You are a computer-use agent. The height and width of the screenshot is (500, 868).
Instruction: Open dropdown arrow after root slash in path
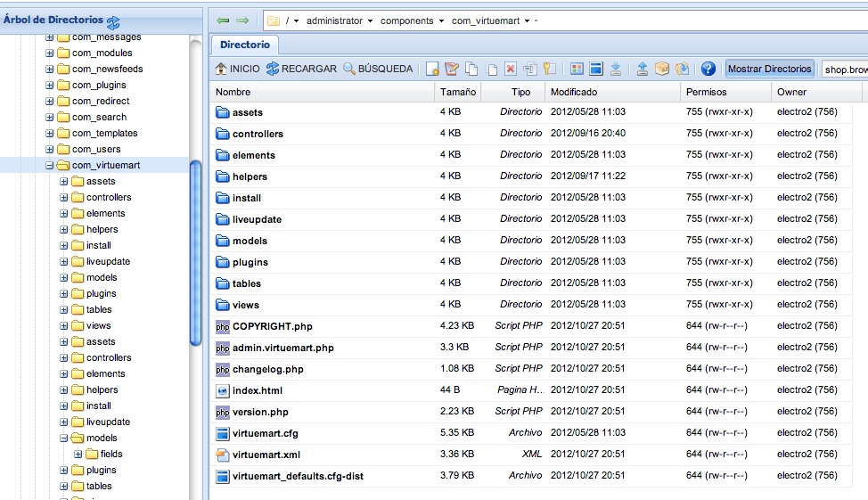tap(296, 21)
